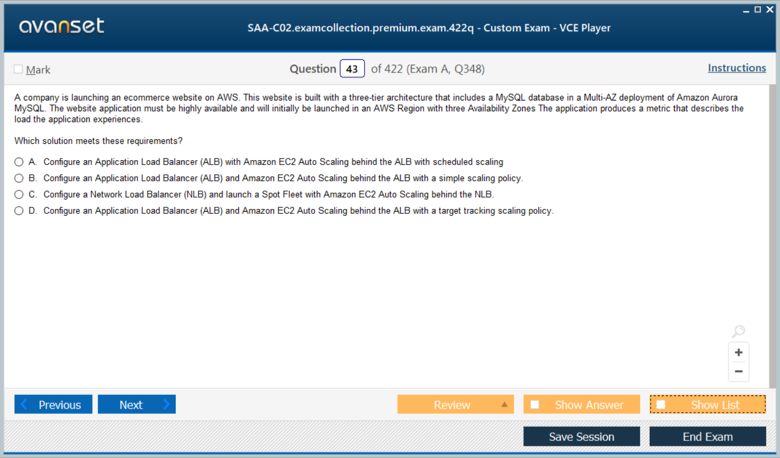Screen dimensions: 780x458
Task: Click the question number field showing 43
Action: pyautogui.click(x=352, y=69)
